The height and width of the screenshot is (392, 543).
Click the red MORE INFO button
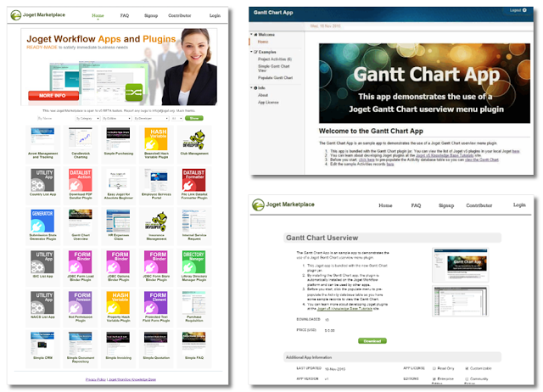(53, 96)
